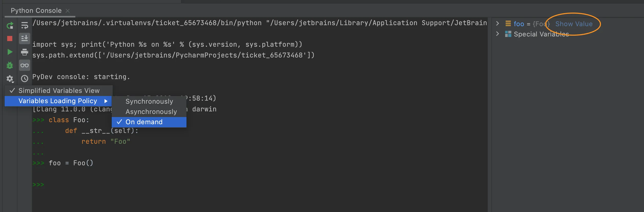644x212 pixels.
Task: Expand the foo variable node
Action: pos(497,24)
